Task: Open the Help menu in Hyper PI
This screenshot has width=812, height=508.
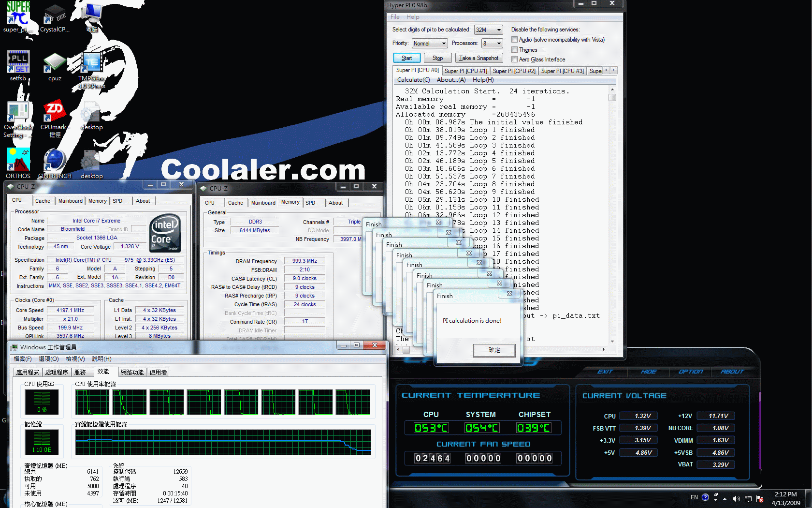Action: pos(413,17)
